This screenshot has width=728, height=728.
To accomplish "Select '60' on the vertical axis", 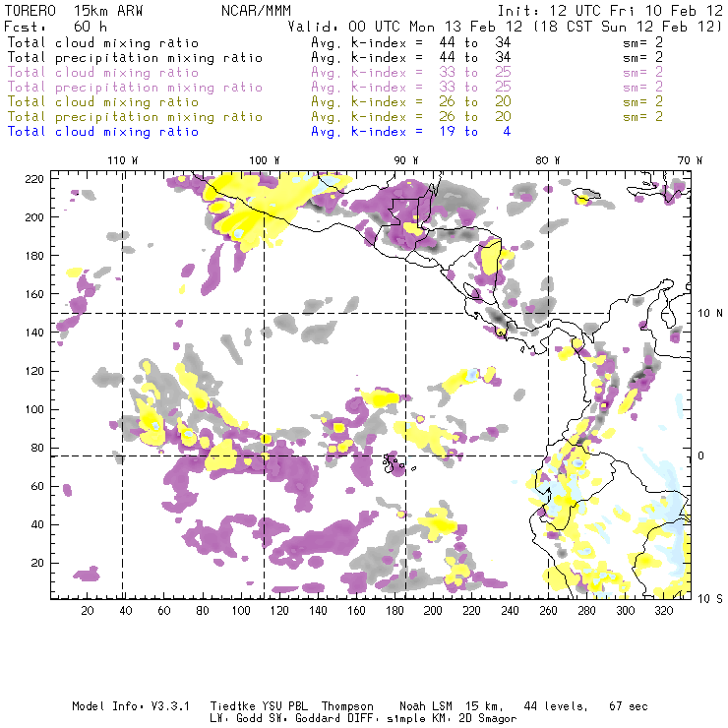I will click(37, 487).
